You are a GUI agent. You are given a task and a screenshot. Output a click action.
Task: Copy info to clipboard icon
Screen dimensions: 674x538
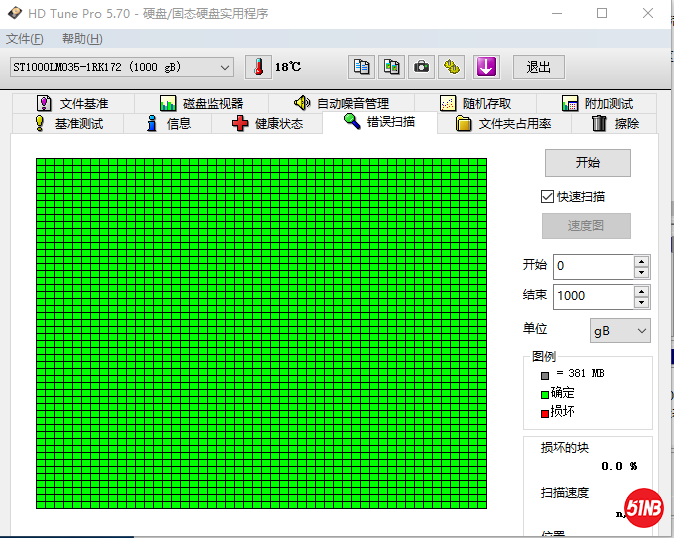[x=361, y=67]
